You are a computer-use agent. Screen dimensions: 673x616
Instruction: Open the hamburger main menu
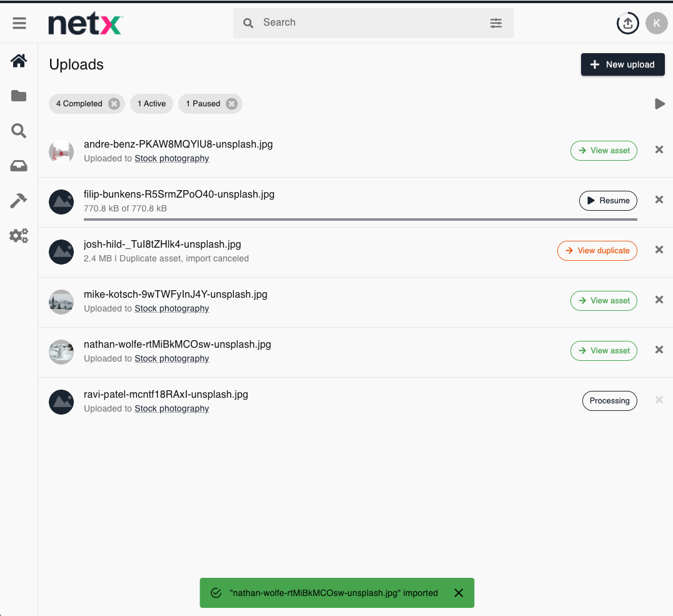(x=19, y=23)
